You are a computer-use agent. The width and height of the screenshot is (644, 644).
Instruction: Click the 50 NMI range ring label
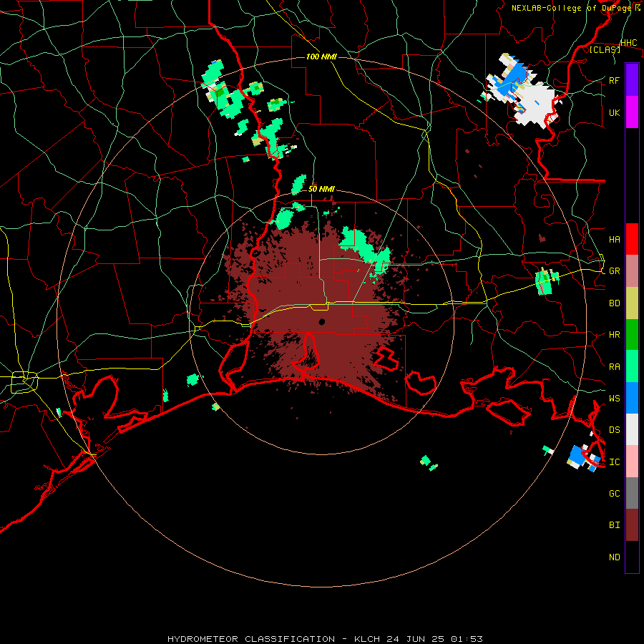click(x=321, y=189)
